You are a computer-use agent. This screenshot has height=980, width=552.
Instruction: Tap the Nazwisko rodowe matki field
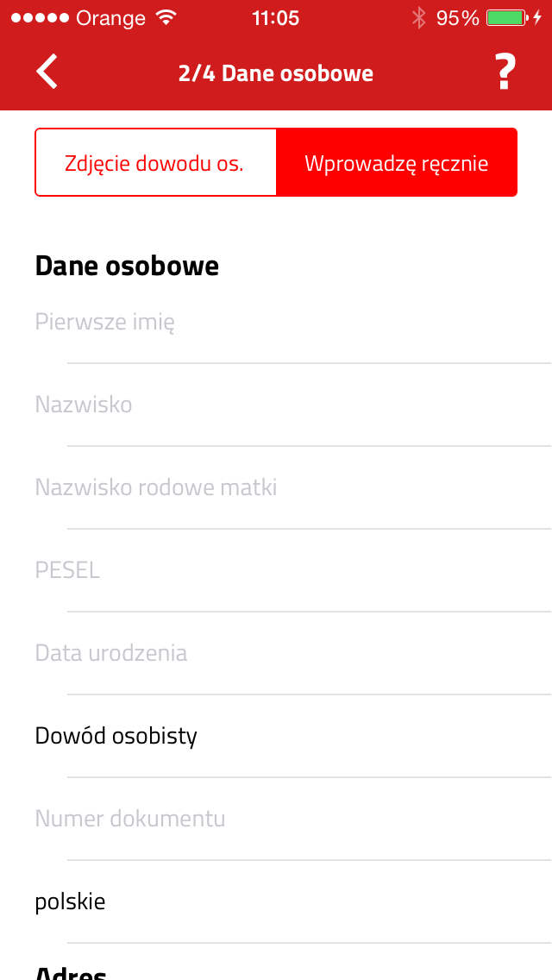(276, 487)
